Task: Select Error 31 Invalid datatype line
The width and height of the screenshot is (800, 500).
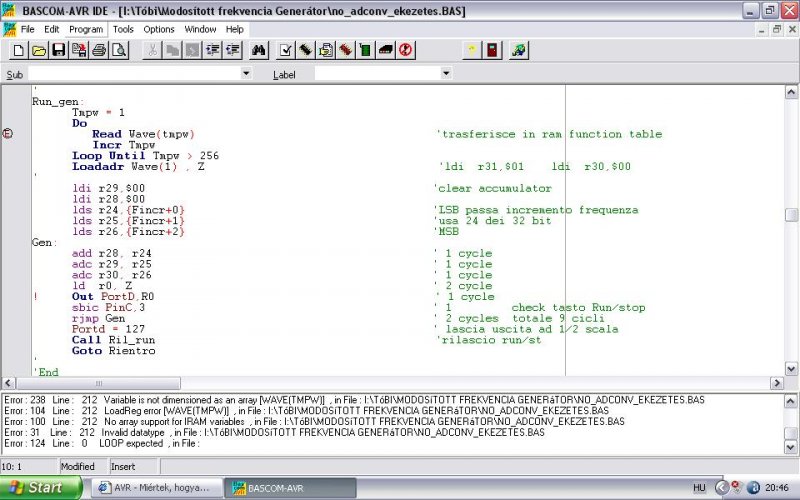Action: coord(274,432)
